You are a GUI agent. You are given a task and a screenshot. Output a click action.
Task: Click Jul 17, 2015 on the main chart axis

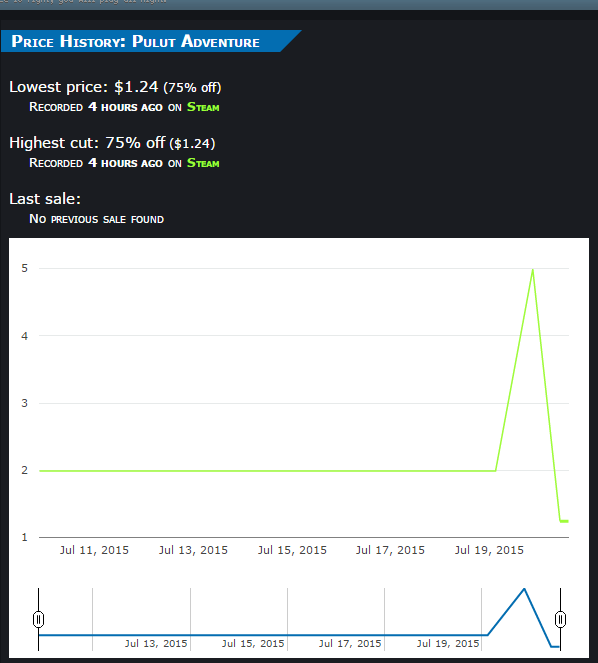pos(390,550)
